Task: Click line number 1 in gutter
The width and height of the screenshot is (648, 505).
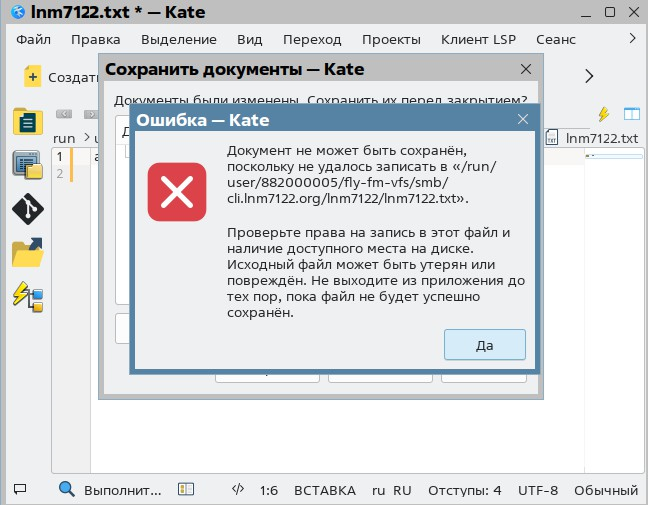Action: (x=60, y=157)
